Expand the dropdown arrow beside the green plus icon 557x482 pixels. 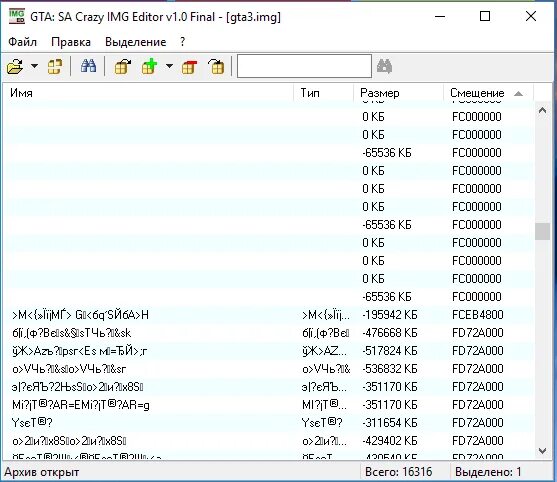[x=169, y=66]
